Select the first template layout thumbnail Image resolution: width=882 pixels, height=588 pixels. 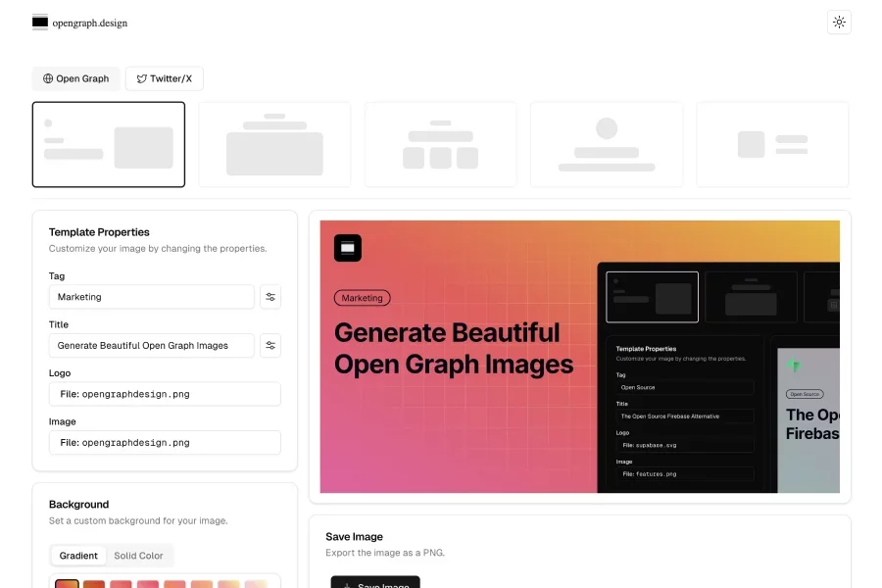point(109,143)
